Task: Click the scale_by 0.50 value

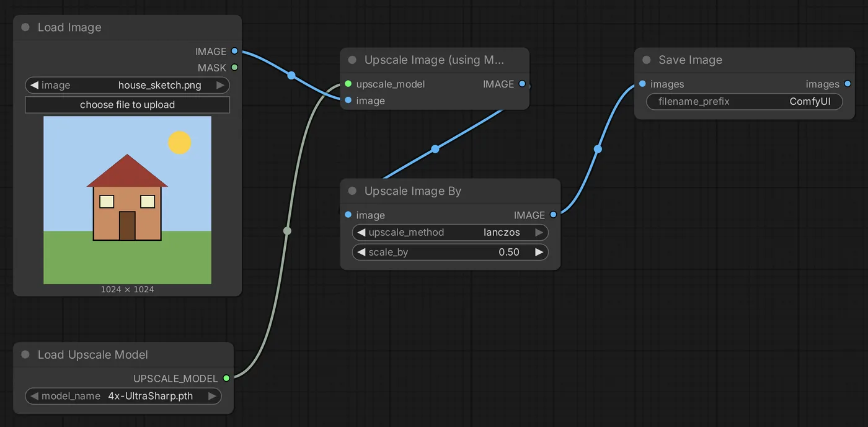Action: click(509, 252)
